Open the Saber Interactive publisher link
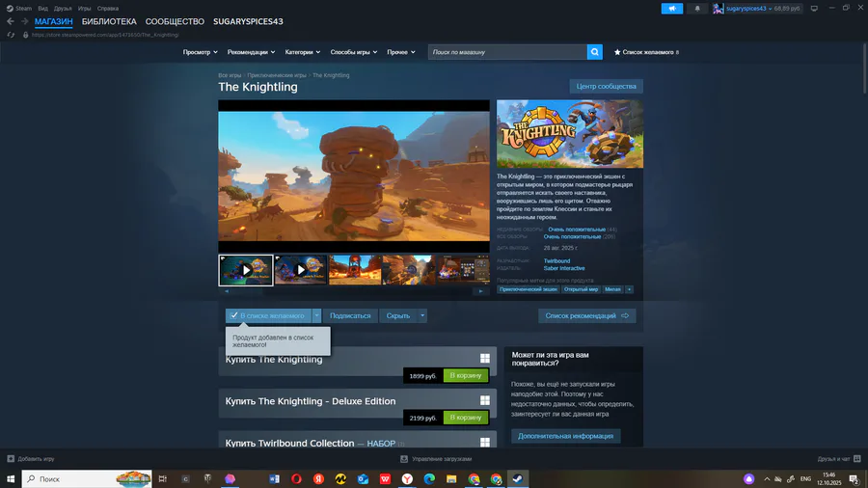The width and height of the screenshot is (868, 488). pyautogui.click(x=563, y=268)
